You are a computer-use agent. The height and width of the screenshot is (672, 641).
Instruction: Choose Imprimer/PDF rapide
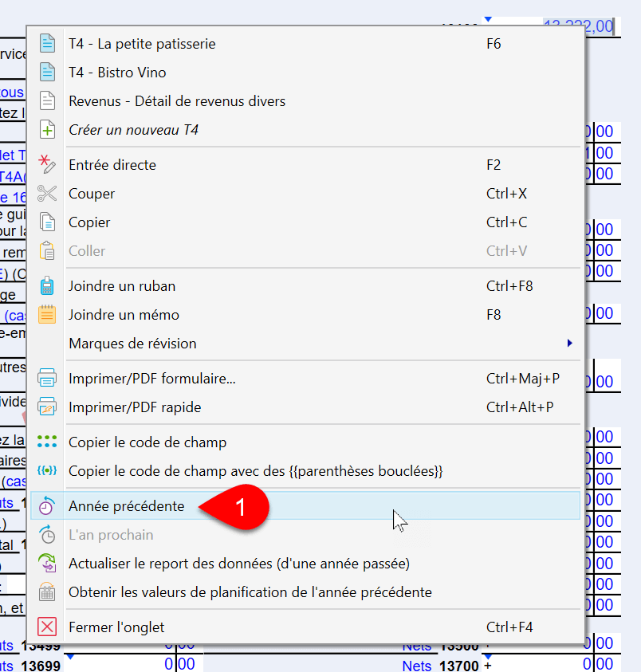(x=305, y=407)
